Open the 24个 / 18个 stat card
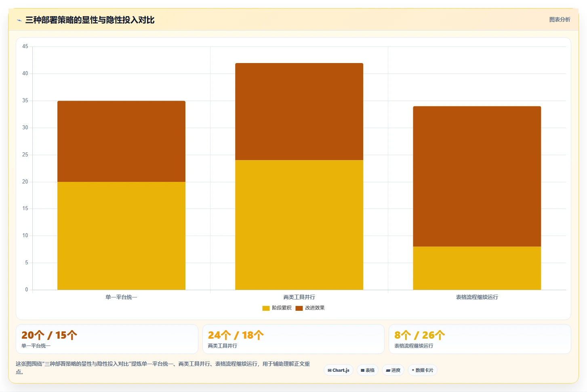 (293, 339)
